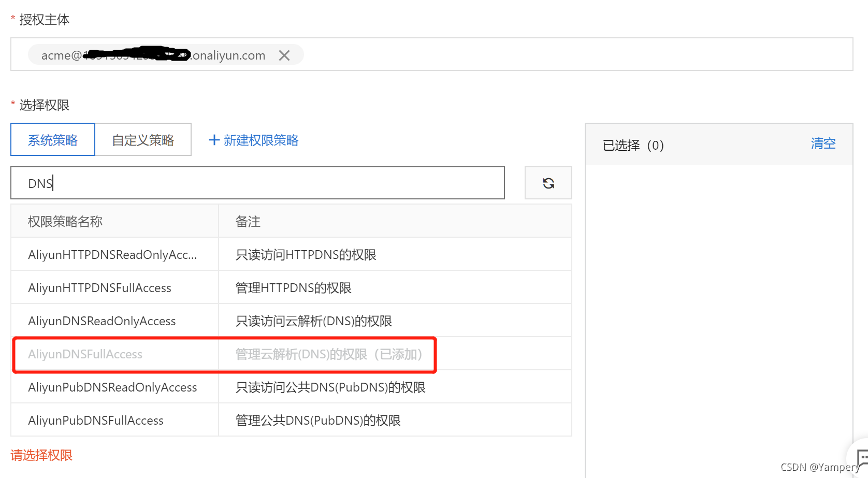Click the 只读访问HTTPDNS的权限 remark
Screen dimensions: 868x478
tap(306, 255)
